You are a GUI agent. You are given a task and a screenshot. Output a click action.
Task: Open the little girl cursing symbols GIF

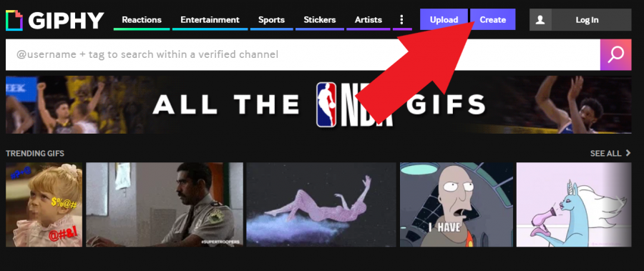pyautogui.click(x=44, y=205)
